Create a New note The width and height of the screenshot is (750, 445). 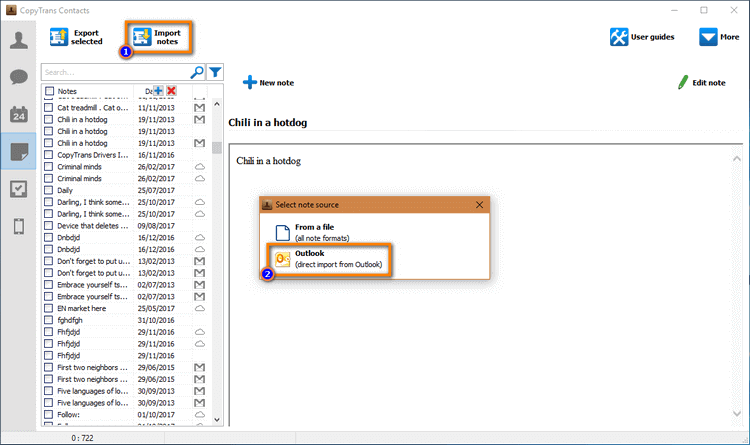coord(268,82)
